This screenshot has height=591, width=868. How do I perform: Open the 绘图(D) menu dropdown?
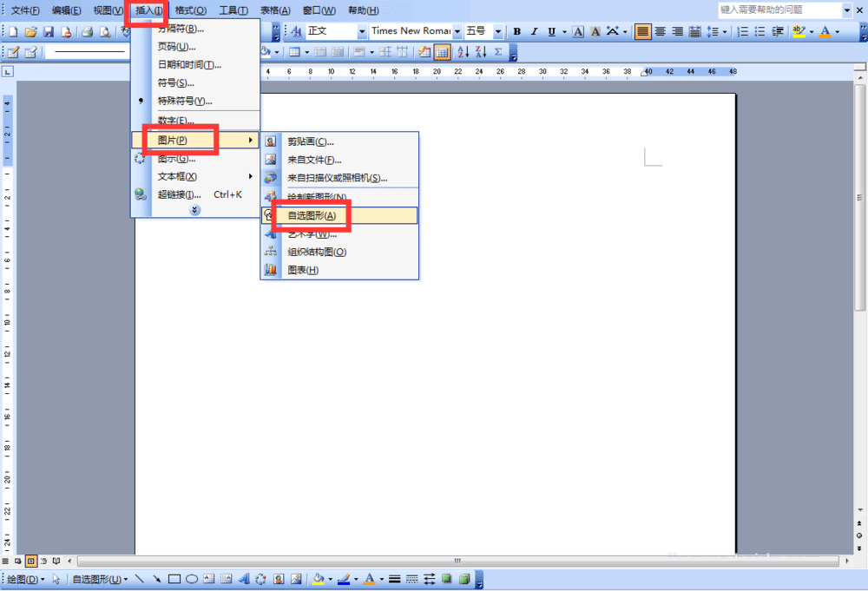click(26, 579)
